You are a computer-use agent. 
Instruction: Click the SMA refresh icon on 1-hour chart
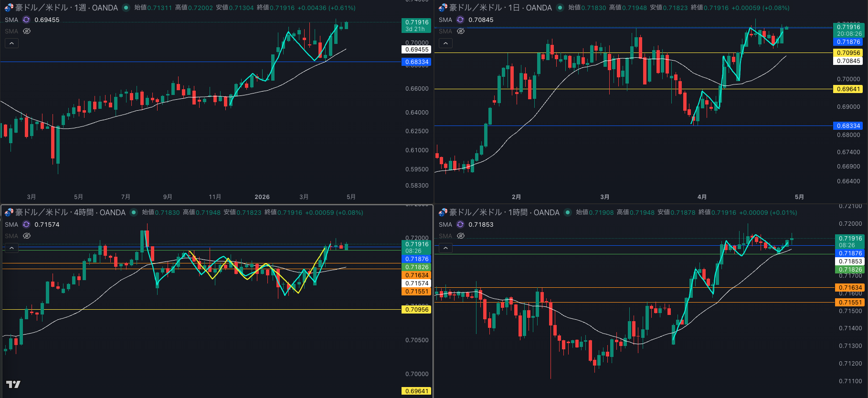tap(460, 224)
